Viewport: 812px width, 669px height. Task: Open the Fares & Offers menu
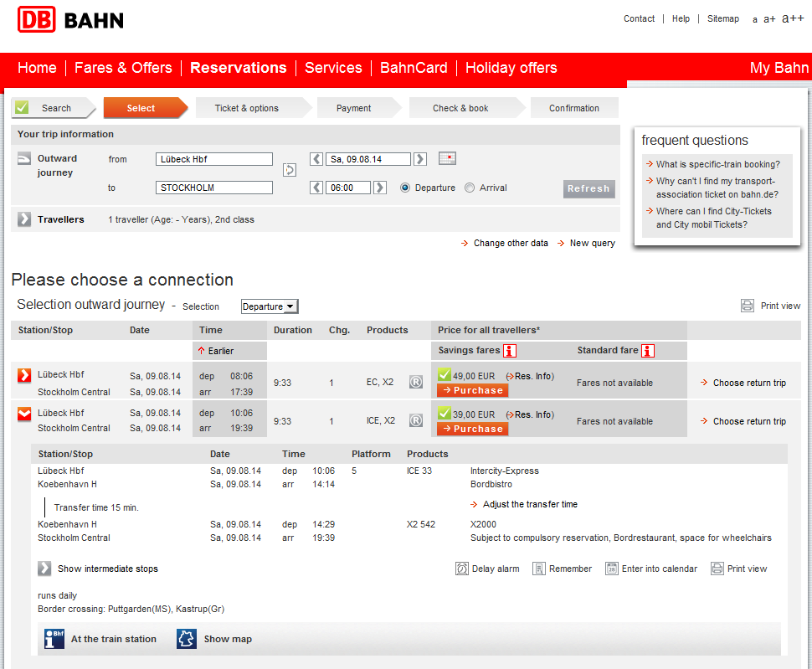[123, 68]
